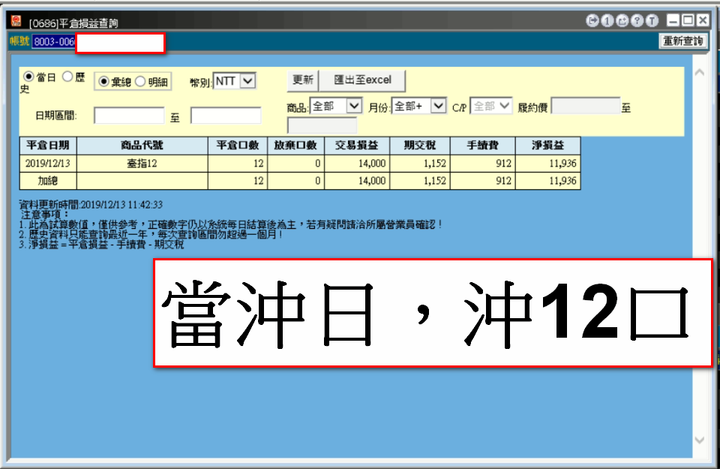Click the 放棄口數 column header
Image resolution: width=720 pixels, height=469 pixels.
click(x=296, y=146)
